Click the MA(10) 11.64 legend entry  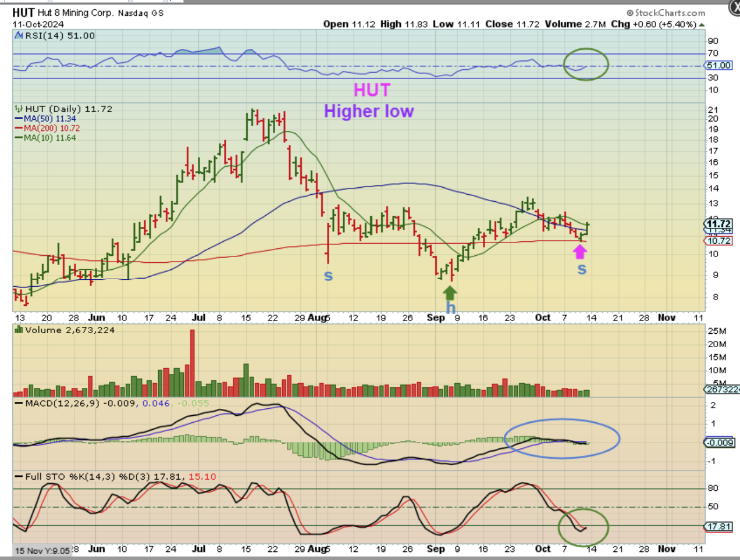[x=45, y=138]
